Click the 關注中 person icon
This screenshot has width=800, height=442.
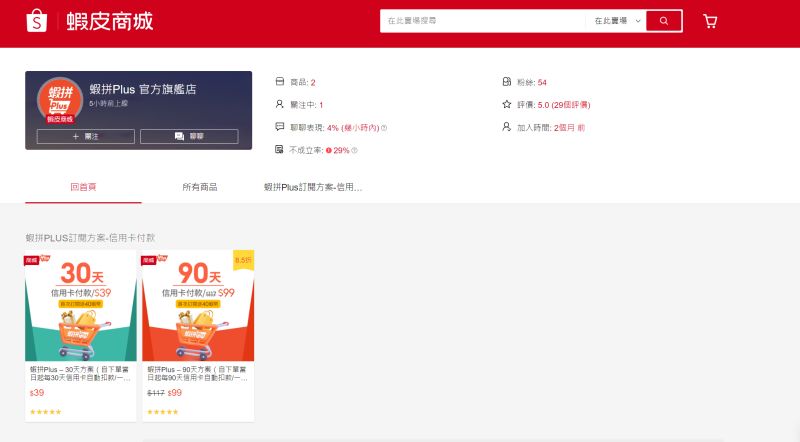pyautogui.click(x=280, y=104)
